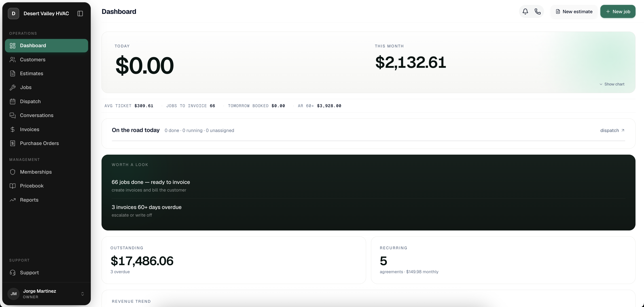Viewport: 644px width, 307px height.
Task: Click the Customers people icon
Action: pos(13,60)
